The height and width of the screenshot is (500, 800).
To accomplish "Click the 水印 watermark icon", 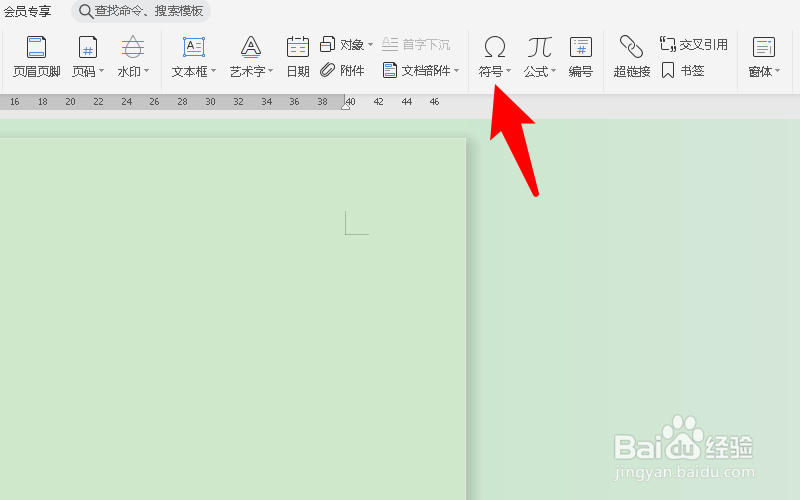I will pyautogui.click(x=133, y=47).
